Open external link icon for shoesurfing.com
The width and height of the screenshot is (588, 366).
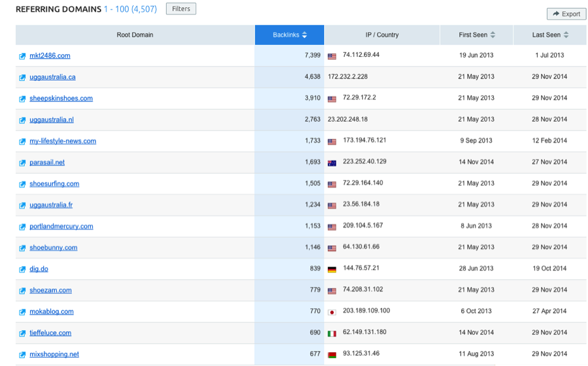pyautogui.click(x=22, y=184)
